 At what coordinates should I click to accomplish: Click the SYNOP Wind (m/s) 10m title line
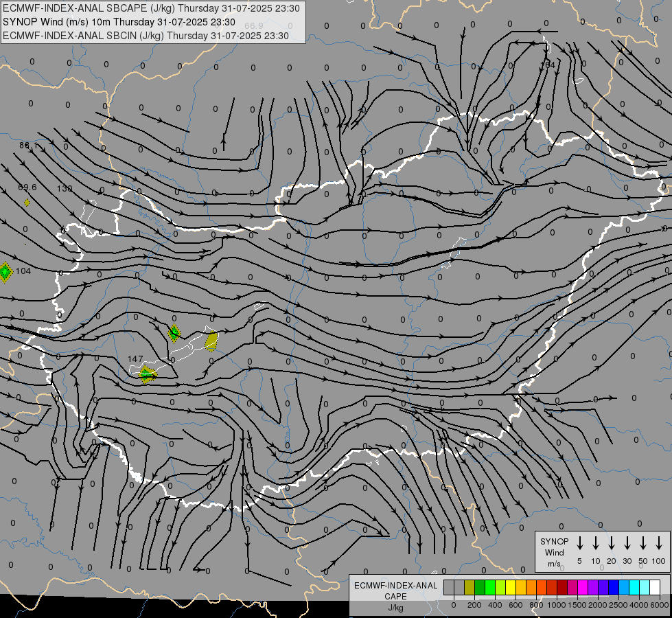(x=119, y=22)
